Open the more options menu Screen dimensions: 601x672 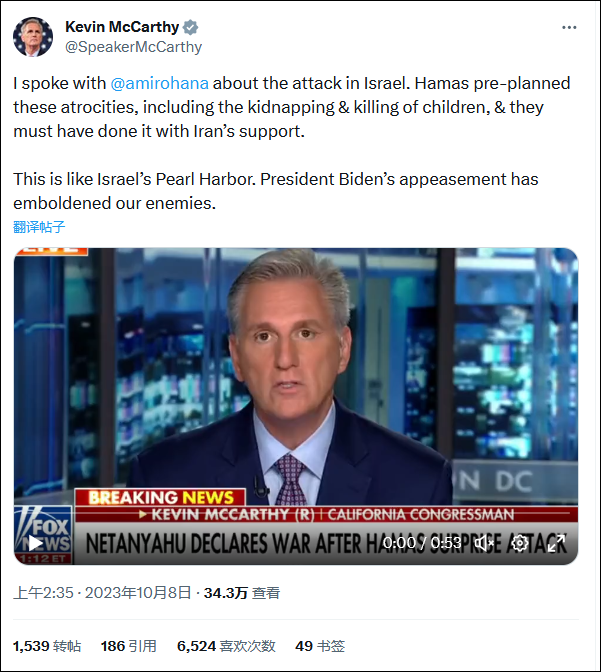click(568, 26)
